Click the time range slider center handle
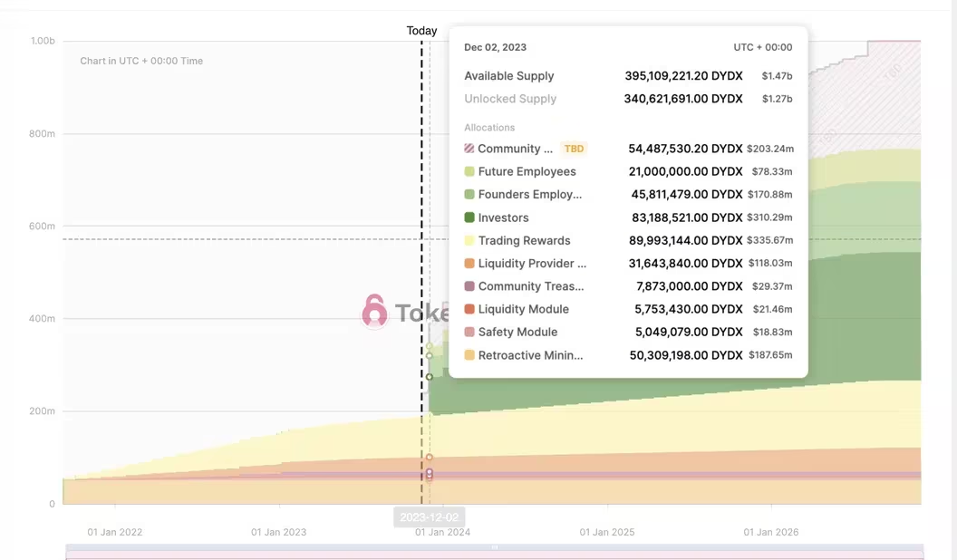 click(x=495, y=547)
